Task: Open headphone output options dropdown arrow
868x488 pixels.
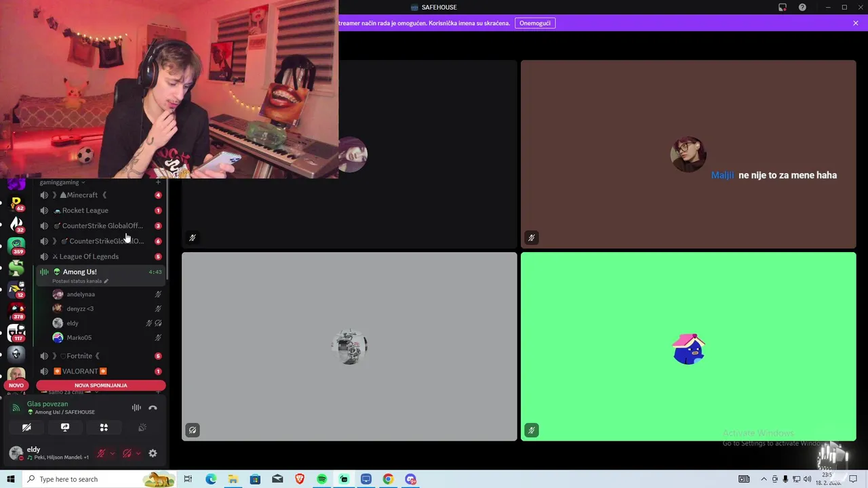Action: 138,453
